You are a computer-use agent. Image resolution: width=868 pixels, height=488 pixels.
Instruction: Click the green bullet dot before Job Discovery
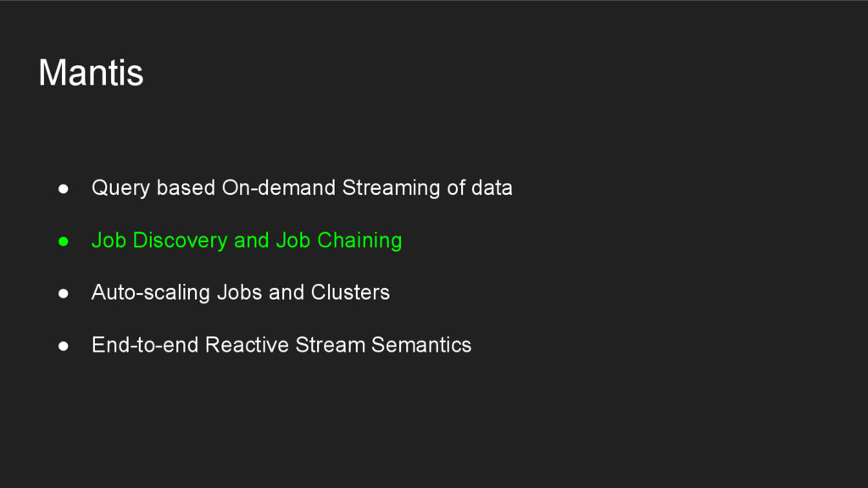(x=63, y=241)
